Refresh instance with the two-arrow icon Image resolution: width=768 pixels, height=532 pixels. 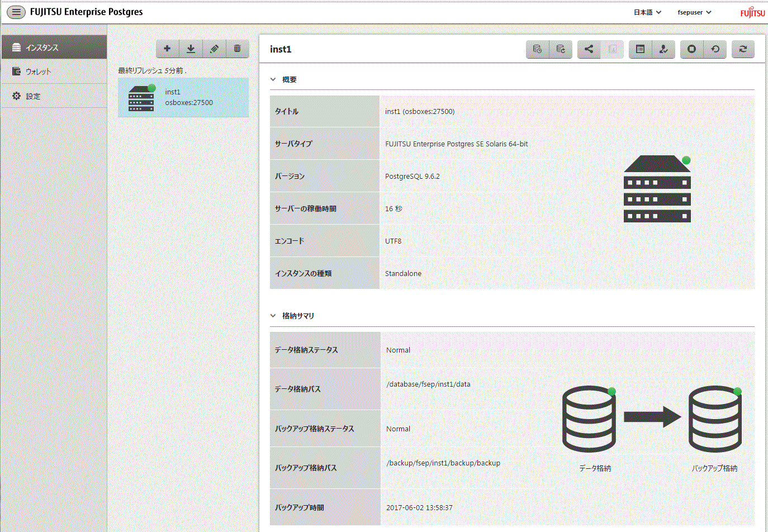(743, 49)
